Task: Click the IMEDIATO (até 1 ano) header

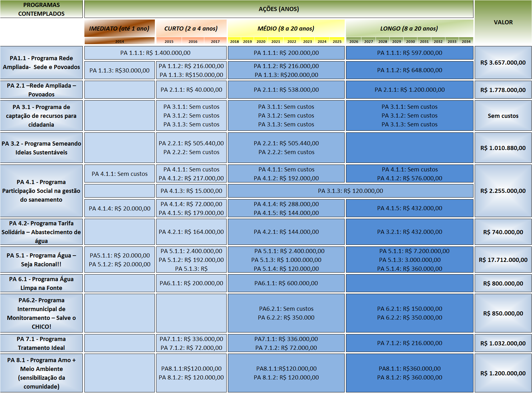Action: click(119, 28)
